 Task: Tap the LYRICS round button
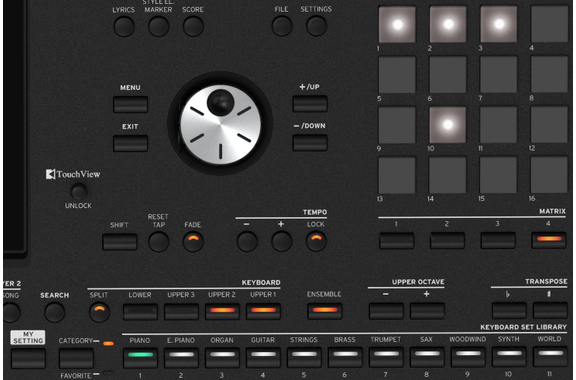[x=124, y=26]
